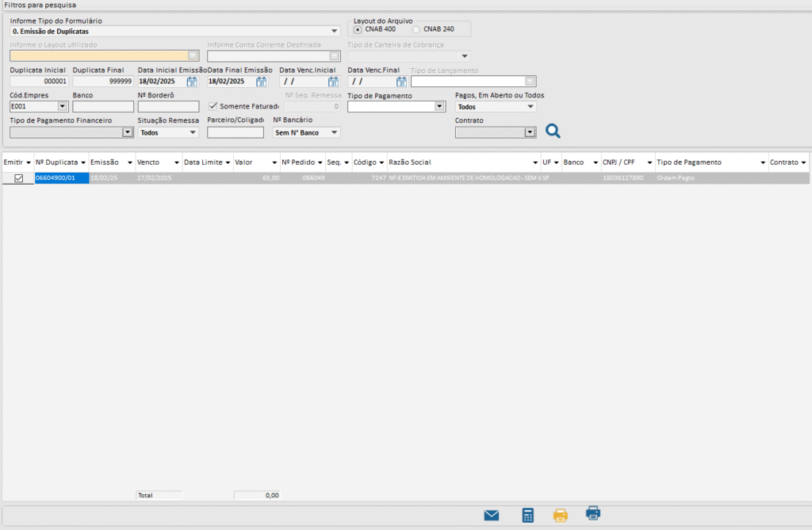Select cell 06604900/01 in grid
Viewport: 812px width, 530px height.
62,178
